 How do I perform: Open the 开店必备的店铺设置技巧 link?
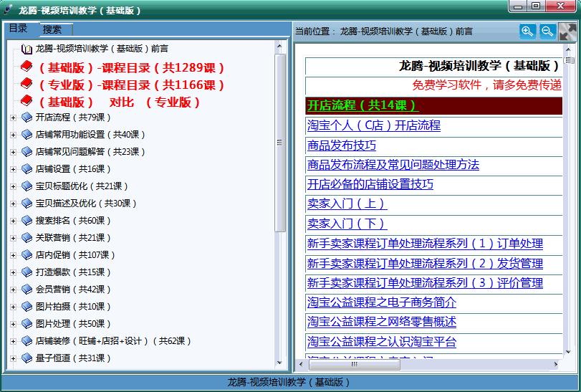click(x=370, y=184)
